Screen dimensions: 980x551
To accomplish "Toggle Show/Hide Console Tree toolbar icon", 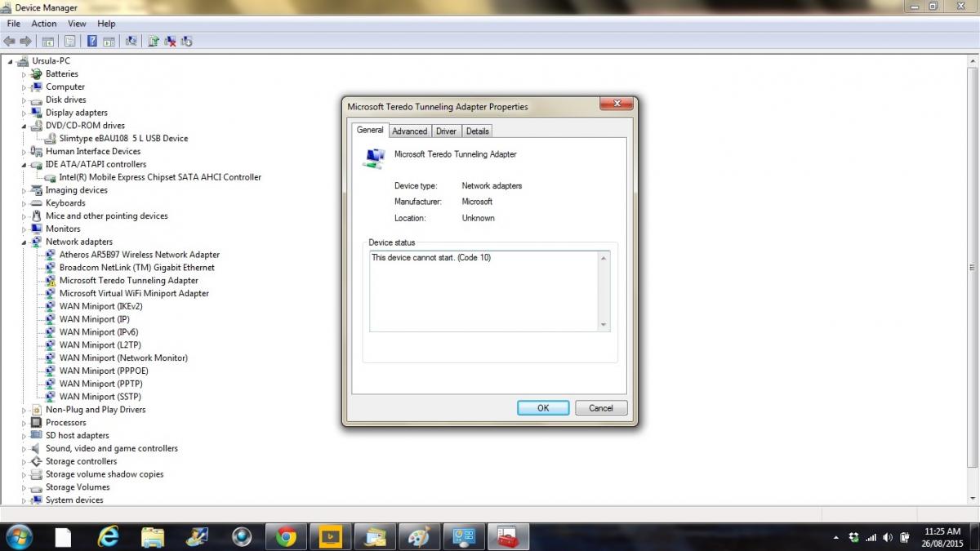I will pyautogui.click(x=48, y=41).
